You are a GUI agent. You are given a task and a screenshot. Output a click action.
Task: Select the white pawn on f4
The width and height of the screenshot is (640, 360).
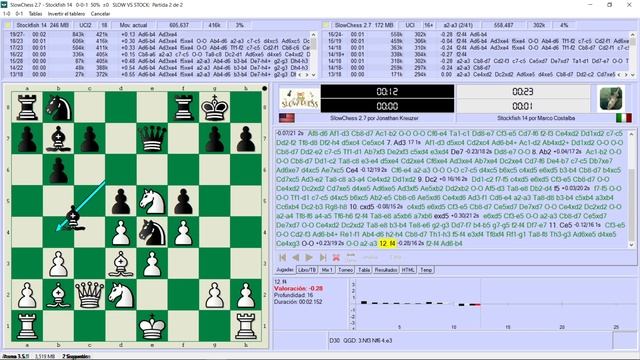point(183,233)
